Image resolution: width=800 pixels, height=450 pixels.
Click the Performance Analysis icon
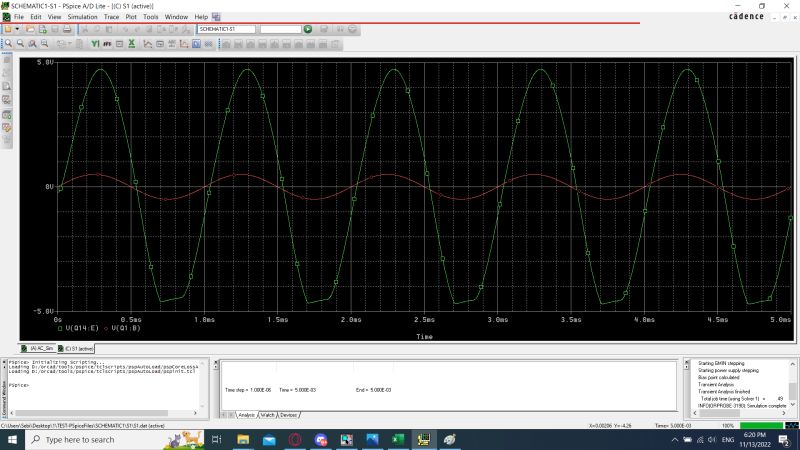coord(119,44)
